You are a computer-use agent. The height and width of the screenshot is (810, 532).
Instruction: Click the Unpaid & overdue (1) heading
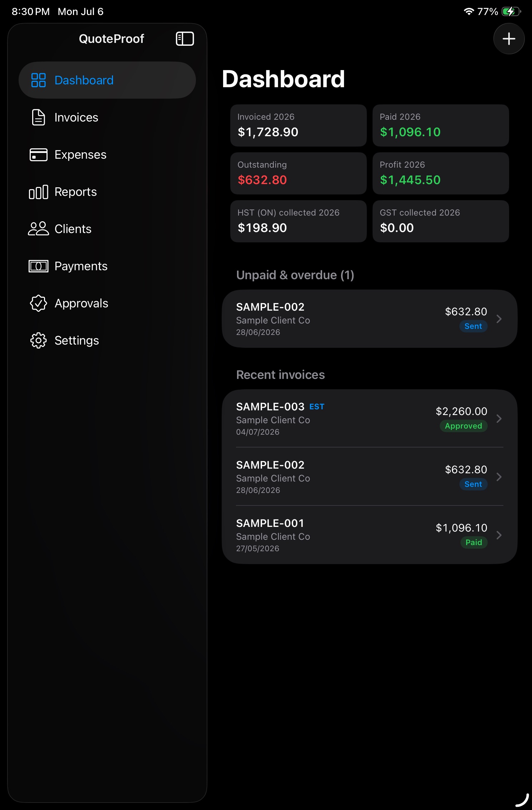[295, 275]
